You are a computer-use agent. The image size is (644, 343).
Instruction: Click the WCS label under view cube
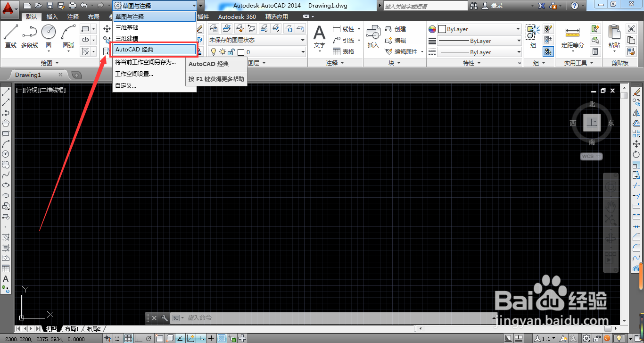point(591,156)
